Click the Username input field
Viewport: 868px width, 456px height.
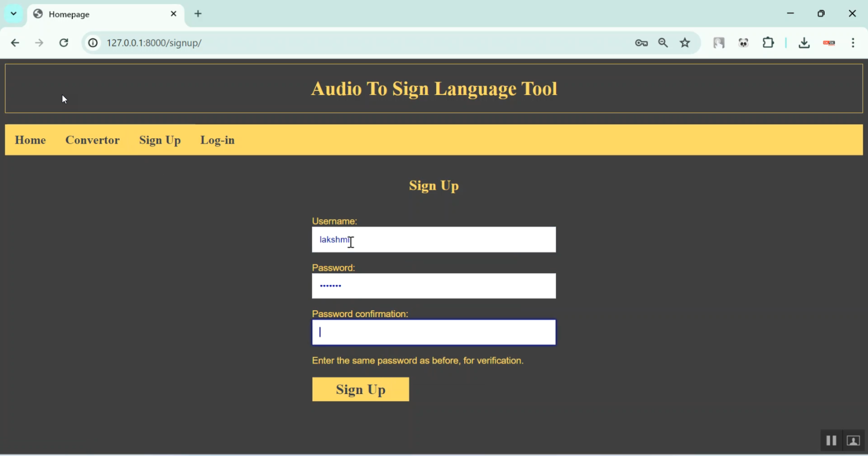(x=433, y=240)
